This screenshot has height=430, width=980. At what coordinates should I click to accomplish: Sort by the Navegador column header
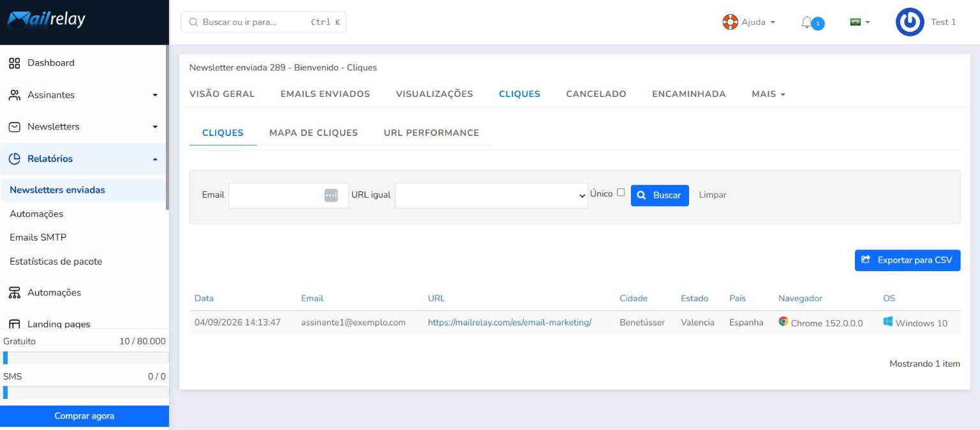coord(800,298)
